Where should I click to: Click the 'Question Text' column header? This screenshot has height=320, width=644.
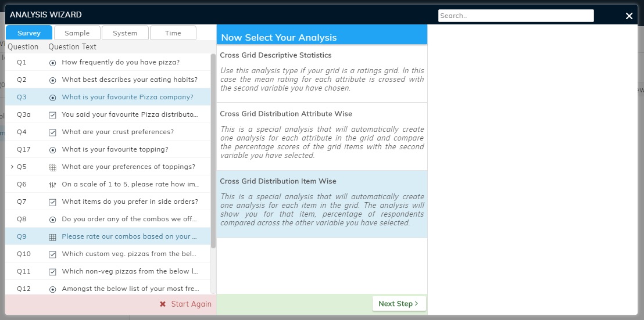(x=72, y=47)
